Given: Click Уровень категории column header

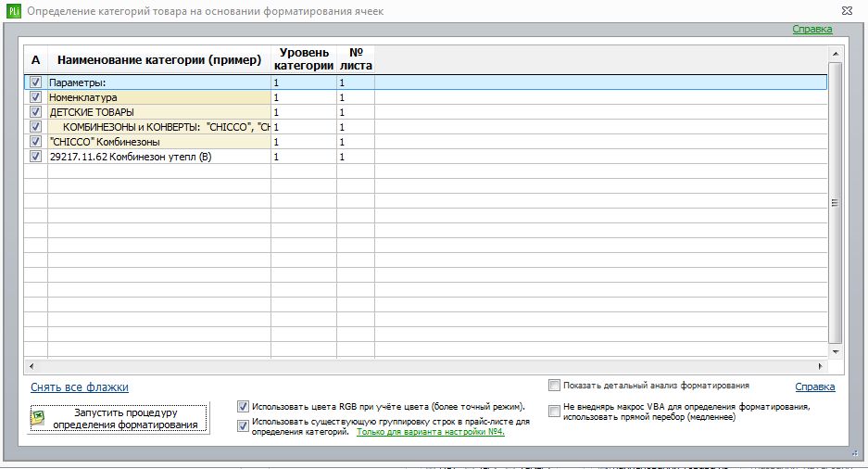Looking at the screenshot, I should [x=304, y=60].
